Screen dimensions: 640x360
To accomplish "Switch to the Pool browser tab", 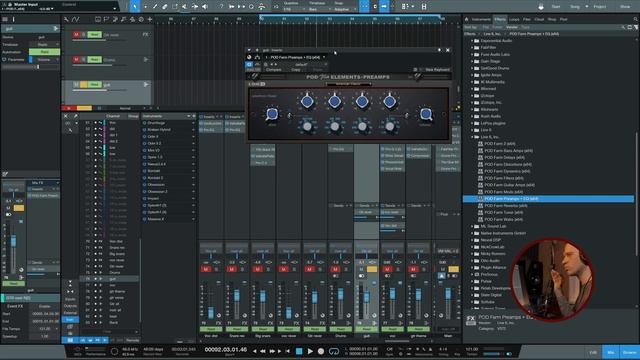I will coord(564,19).
